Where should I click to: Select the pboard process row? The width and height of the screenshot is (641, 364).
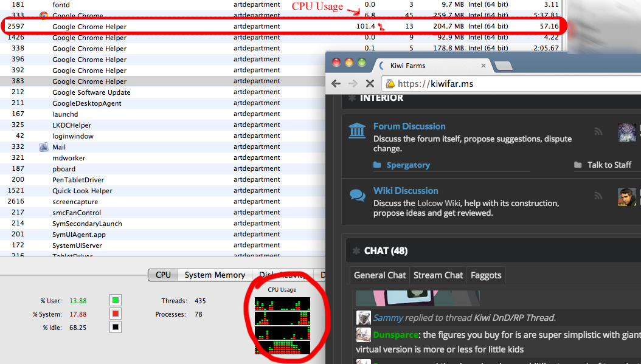point(163,169)
